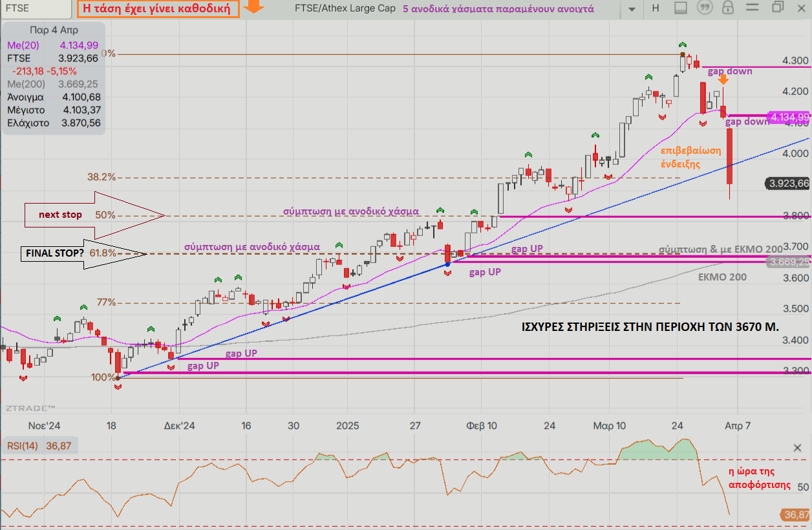
Task: Click the RSI(14) indicator label
Action: [23, 445]
